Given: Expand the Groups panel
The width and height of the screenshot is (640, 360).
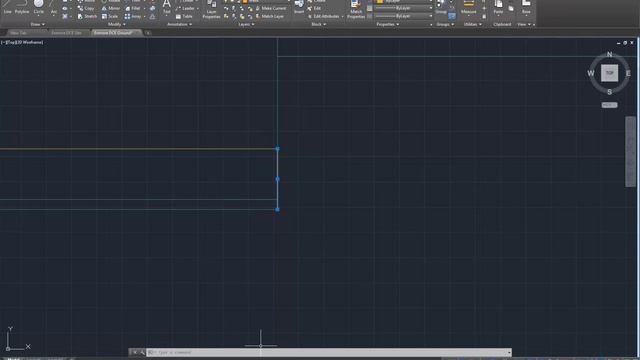Looking at the screenshot, I should coord(445,24).
